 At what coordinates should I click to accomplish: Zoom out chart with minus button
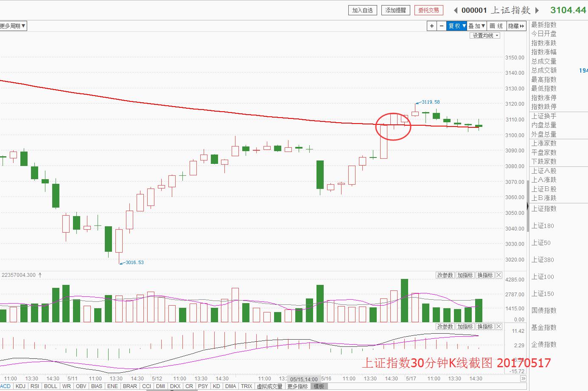coord(441,26)
